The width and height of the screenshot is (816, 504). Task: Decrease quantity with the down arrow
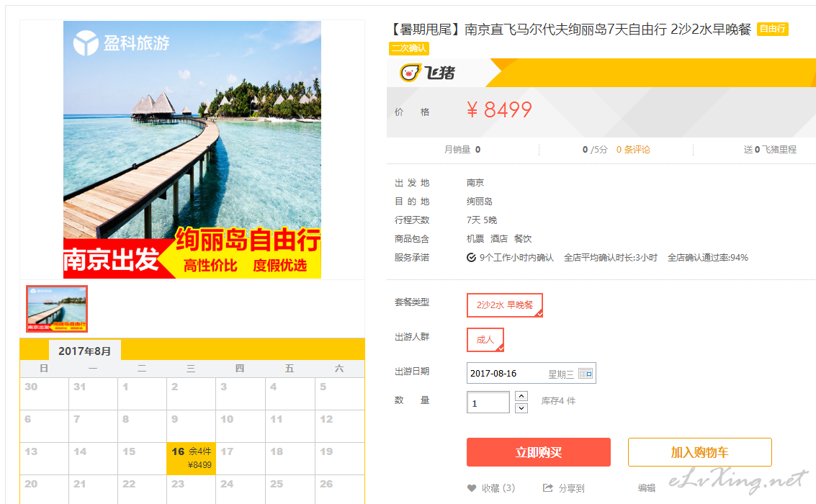[521, 408]
